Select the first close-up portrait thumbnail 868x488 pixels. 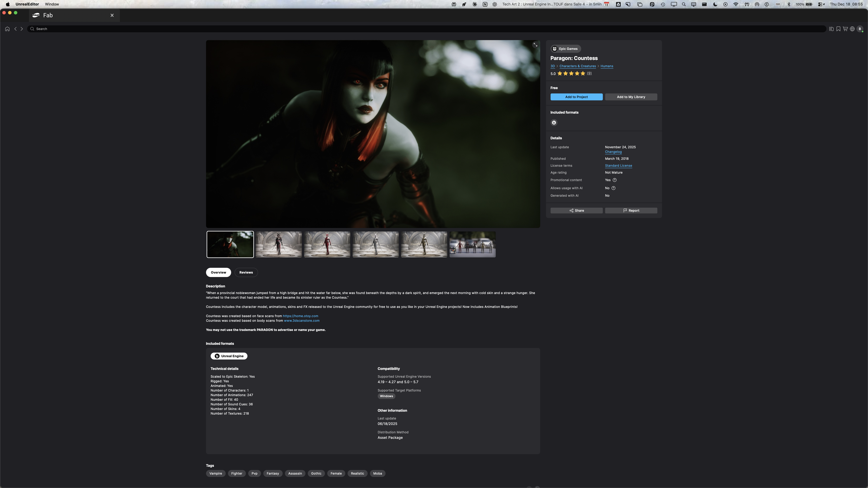[230, 245]
